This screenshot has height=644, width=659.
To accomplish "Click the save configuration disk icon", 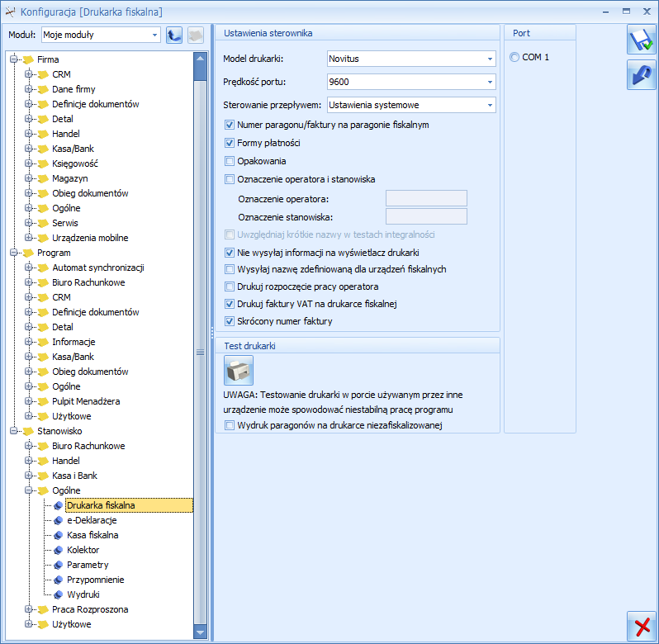I will click(641, 40).
